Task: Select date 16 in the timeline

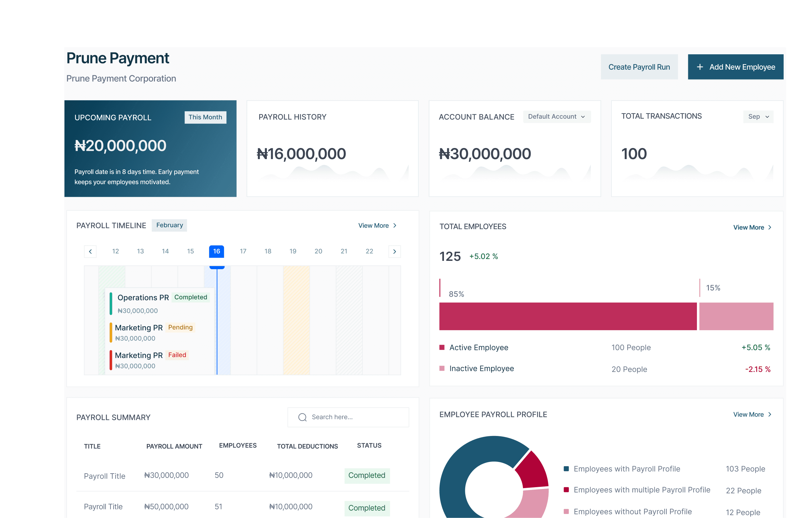Action: tap(217, 251)
